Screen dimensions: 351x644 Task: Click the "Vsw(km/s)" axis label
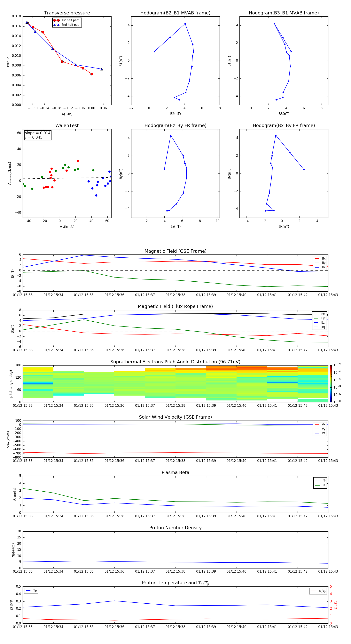[x=8, y=439]
